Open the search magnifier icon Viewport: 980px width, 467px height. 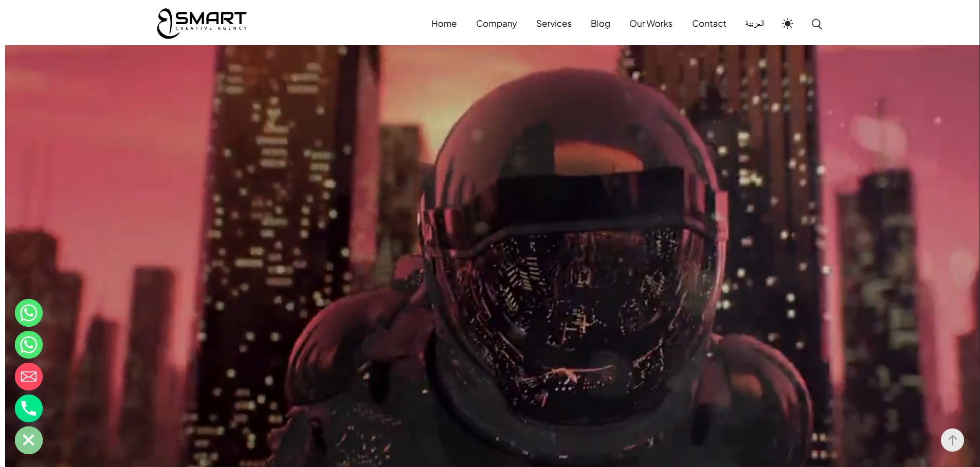click(x=816, y=24)
